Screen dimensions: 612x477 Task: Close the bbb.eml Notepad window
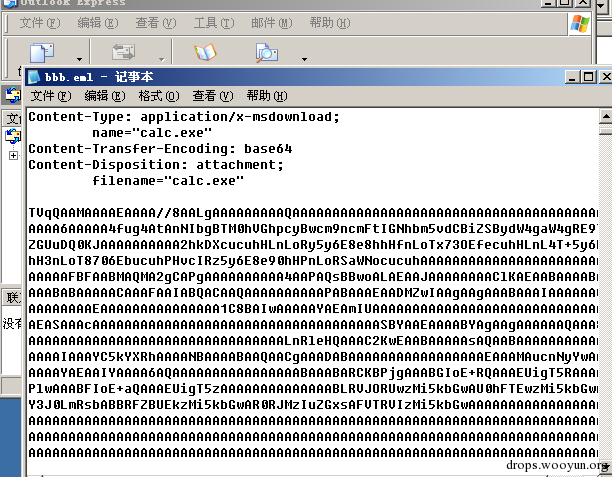tap(606, 77)
